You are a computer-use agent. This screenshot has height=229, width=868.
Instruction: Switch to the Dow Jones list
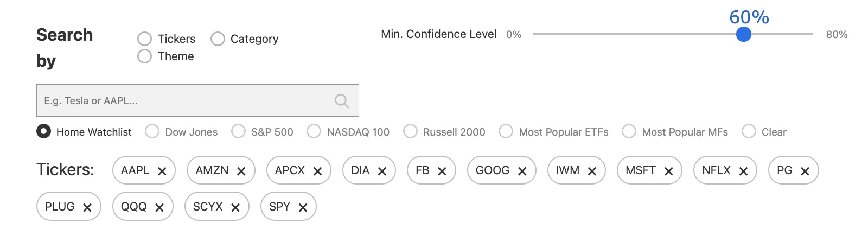152,132
